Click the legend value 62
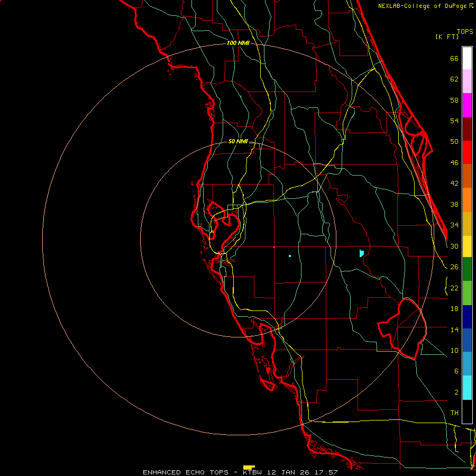This screenshot has width=476, height=476. [x=454, y=79]
